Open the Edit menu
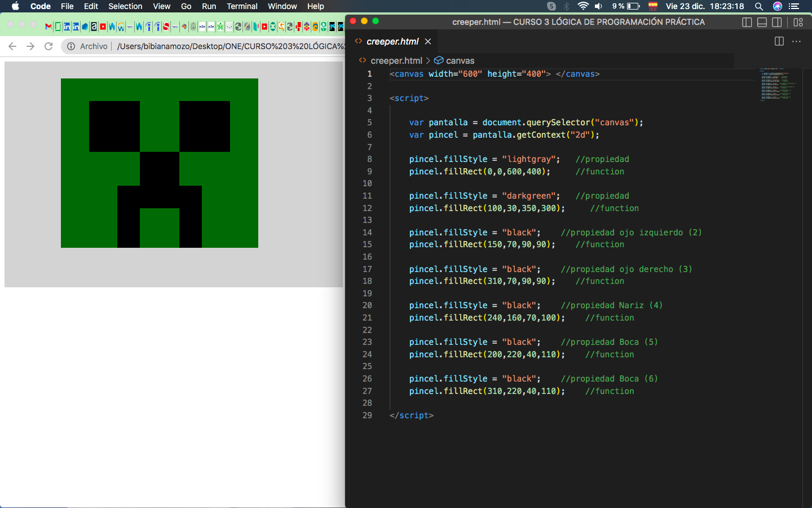 click(x=91, y=6)
